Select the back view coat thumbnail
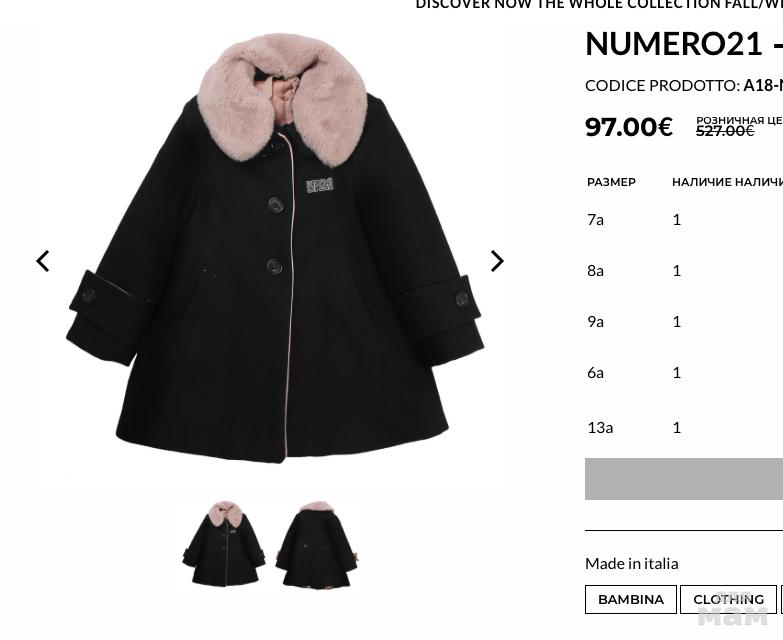 coord(318,545)
